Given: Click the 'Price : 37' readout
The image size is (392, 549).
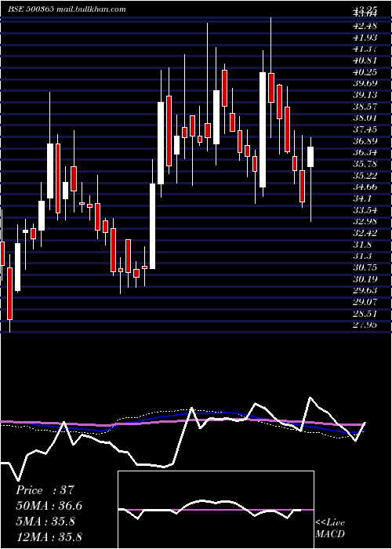Looking at the screenshot, I should tap(45, 490).
